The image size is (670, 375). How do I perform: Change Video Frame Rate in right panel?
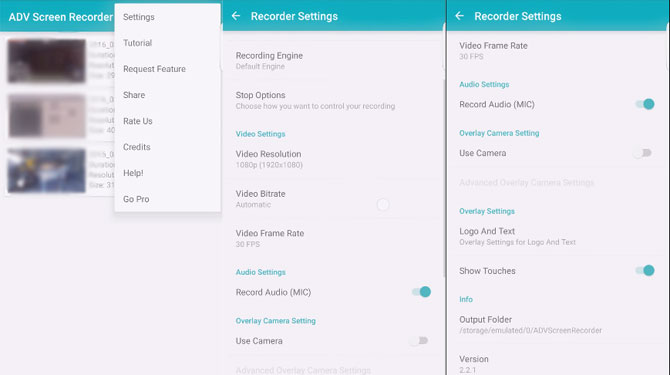coord(557,51)
